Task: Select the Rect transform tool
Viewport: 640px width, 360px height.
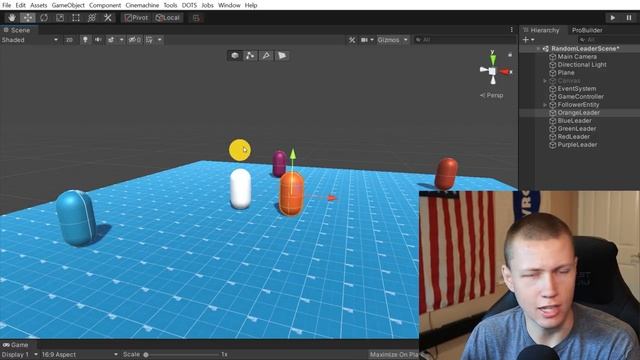Action: 76,18
